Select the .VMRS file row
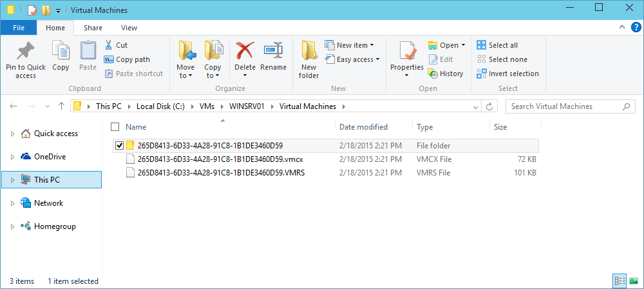The image size is (644, 289). [325, 173]
